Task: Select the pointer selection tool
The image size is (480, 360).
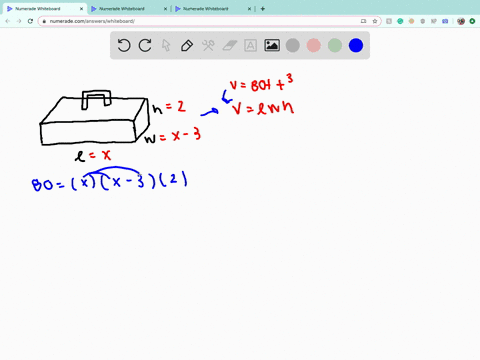Action: pos(166,45)
